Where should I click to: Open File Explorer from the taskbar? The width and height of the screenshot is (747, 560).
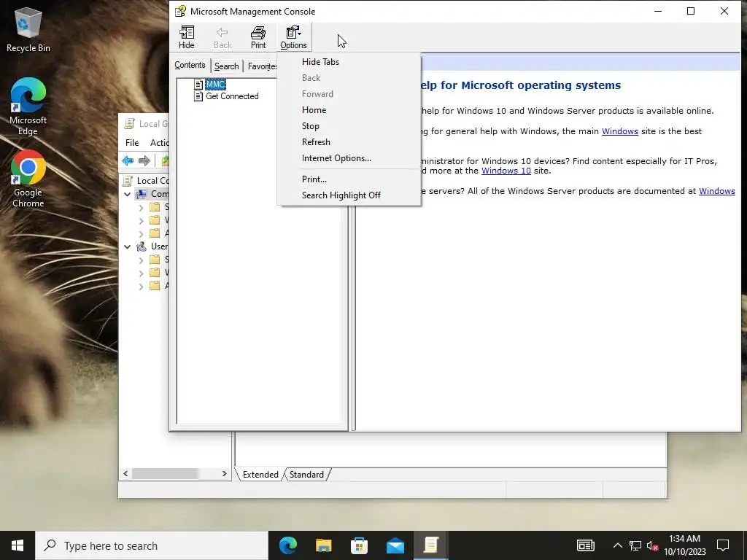[323, 545]
